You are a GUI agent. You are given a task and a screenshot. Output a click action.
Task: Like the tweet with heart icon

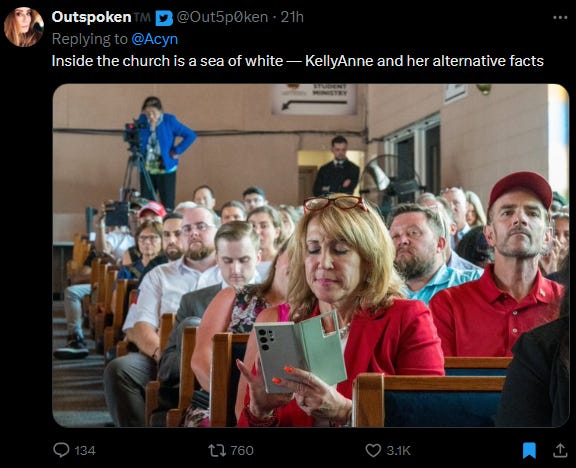click(x=373, y=450)
